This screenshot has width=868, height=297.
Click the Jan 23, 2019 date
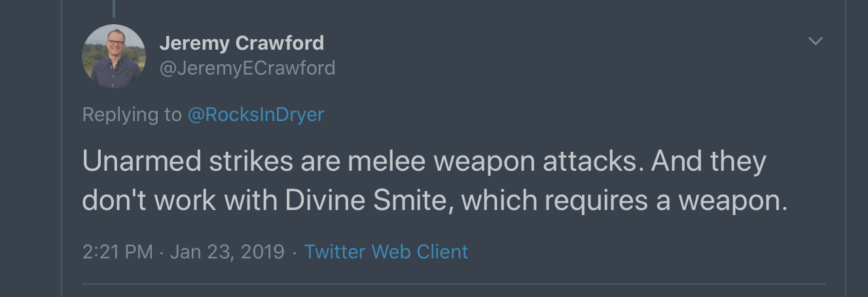pos(227,252)
